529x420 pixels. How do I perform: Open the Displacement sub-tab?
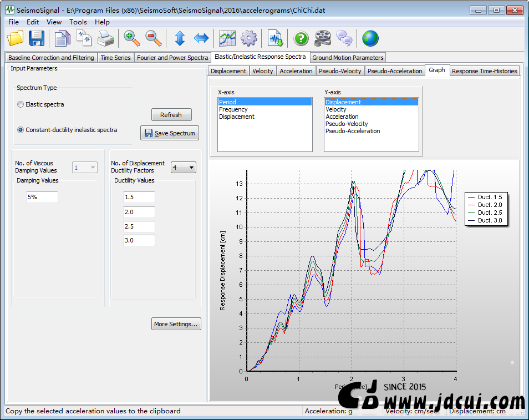point(228,71)
